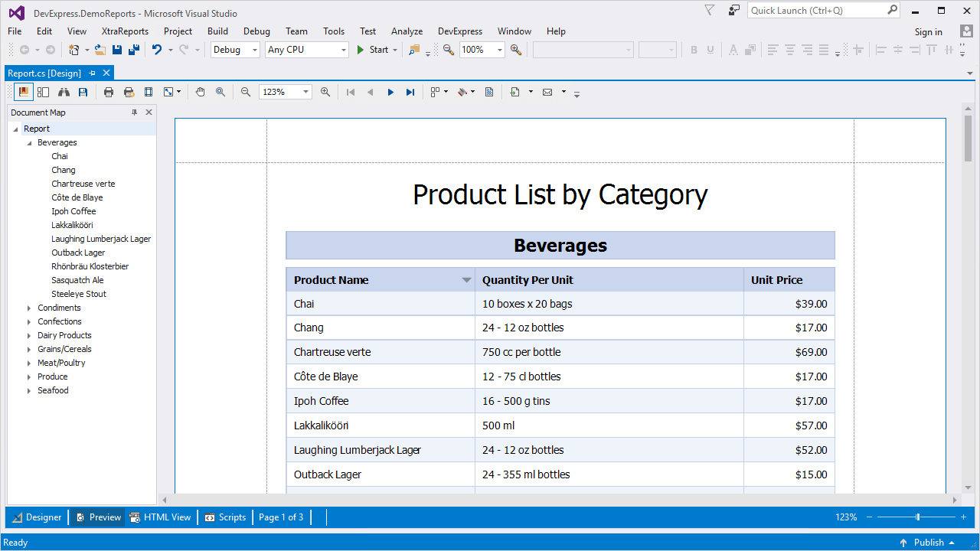
Task: Toggle the thumbnails panel button
Action: (x=44, y=92)
